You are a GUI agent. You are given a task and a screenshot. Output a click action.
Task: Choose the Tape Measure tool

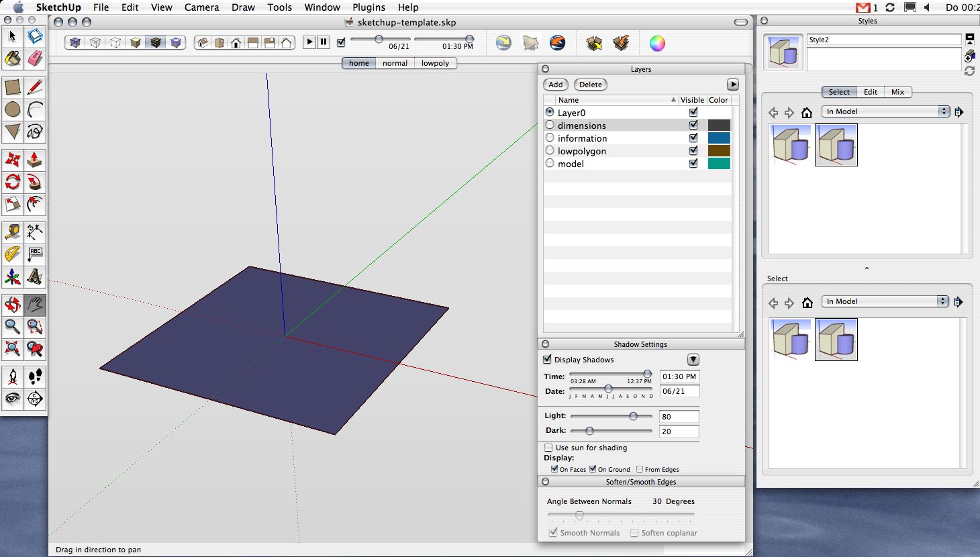pos(12,232)
